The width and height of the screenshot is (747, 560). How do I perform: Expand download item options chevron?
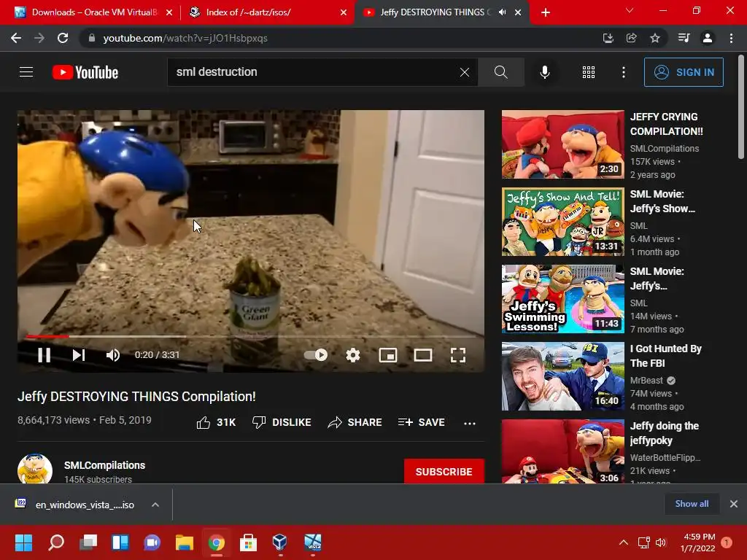pyautogui.click(x=155, y=505)
